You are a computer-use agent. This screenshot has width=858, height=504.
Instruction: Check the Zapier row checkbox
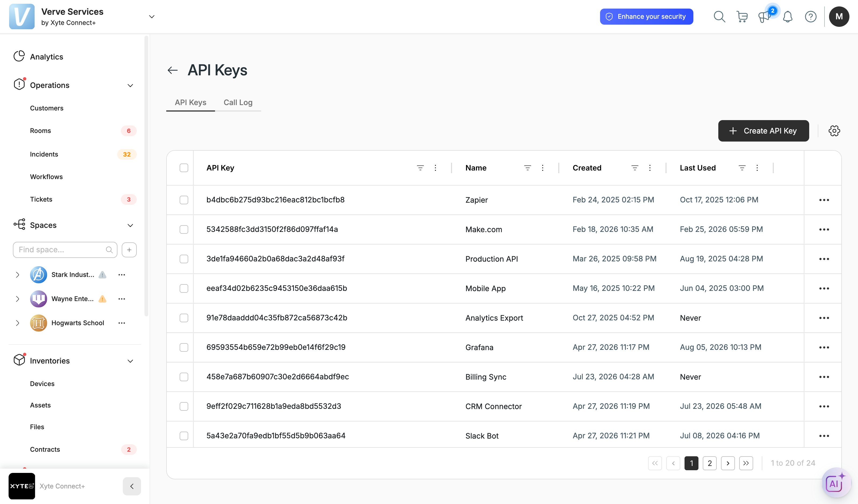(x=184, y=200)
